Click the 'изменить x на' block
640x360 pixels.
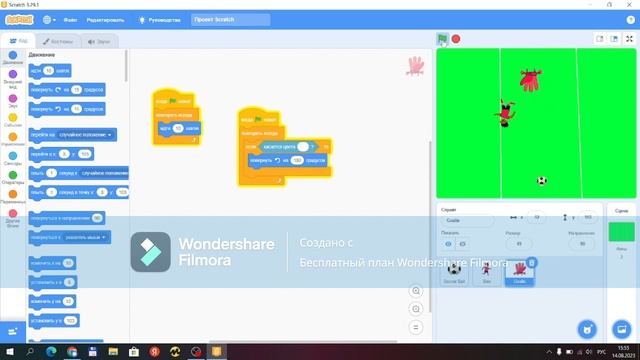click(x=52, y=263)
